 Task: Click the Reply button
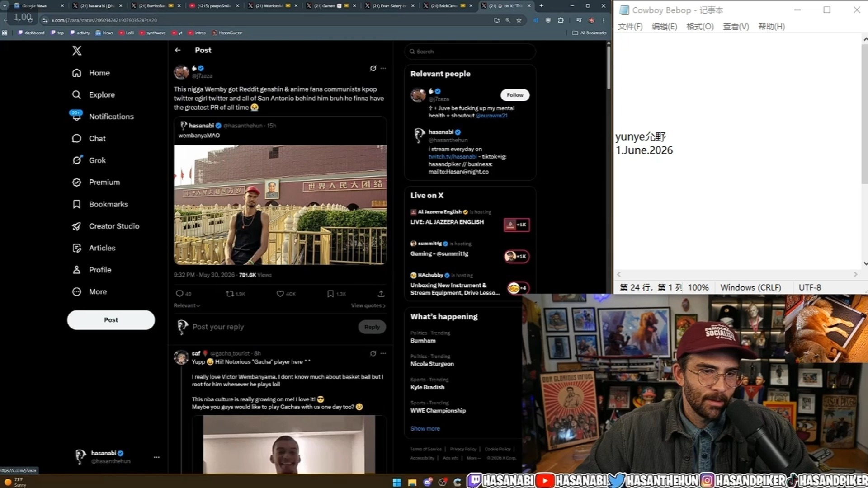tap(372, 327)
